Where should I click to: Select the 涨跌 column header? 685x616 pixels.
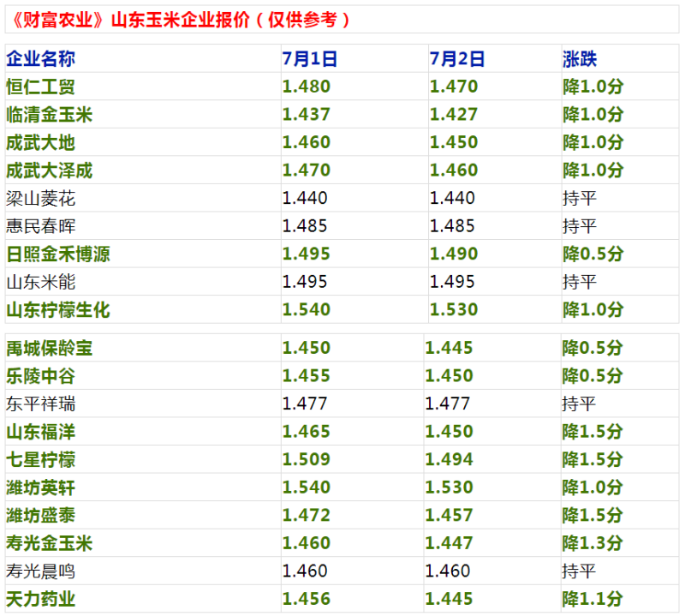580,59
